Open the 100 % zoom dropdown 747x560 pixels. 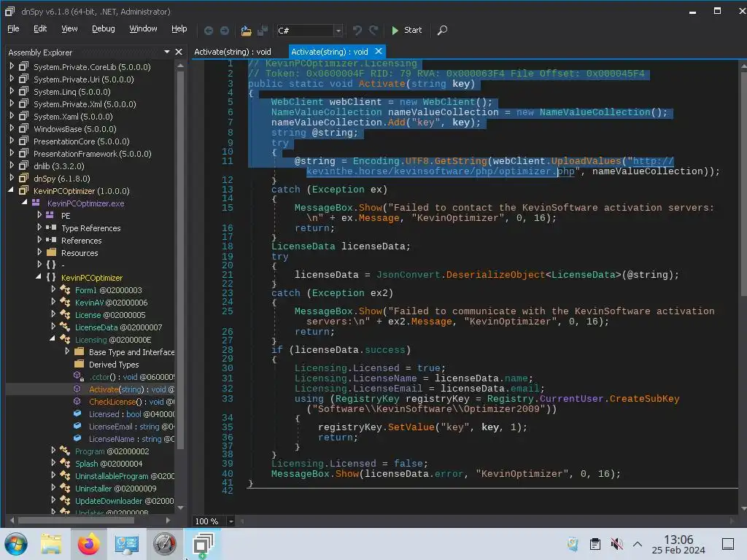click(x=231, y=521)
